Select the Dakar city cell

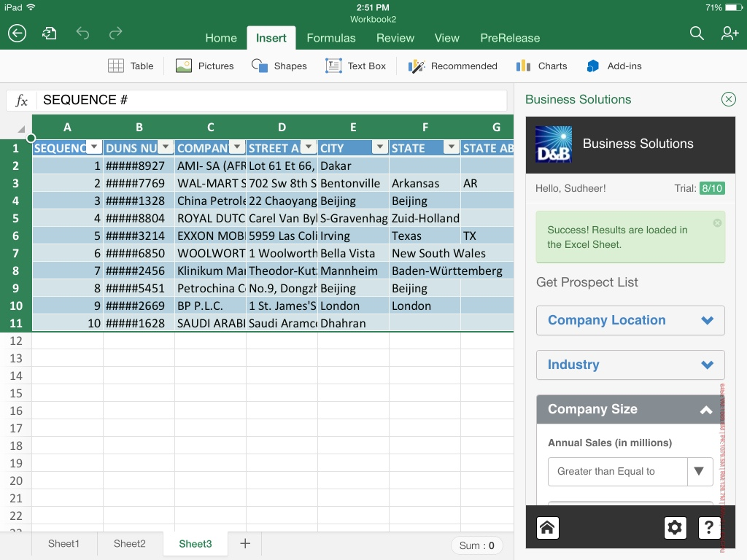(x=354, y=166)
